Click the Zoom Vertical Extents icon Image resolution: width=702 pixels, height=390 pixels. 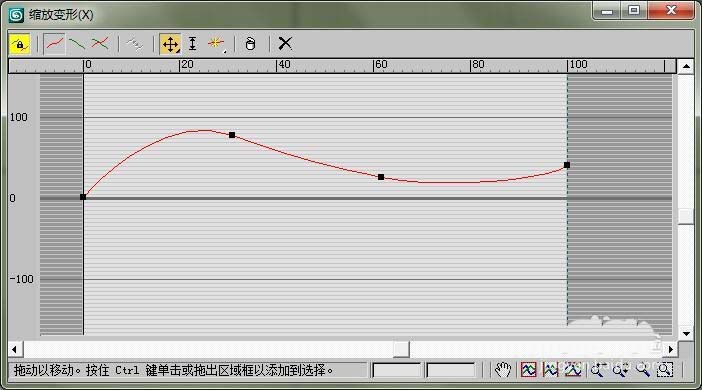pos(573,370)
